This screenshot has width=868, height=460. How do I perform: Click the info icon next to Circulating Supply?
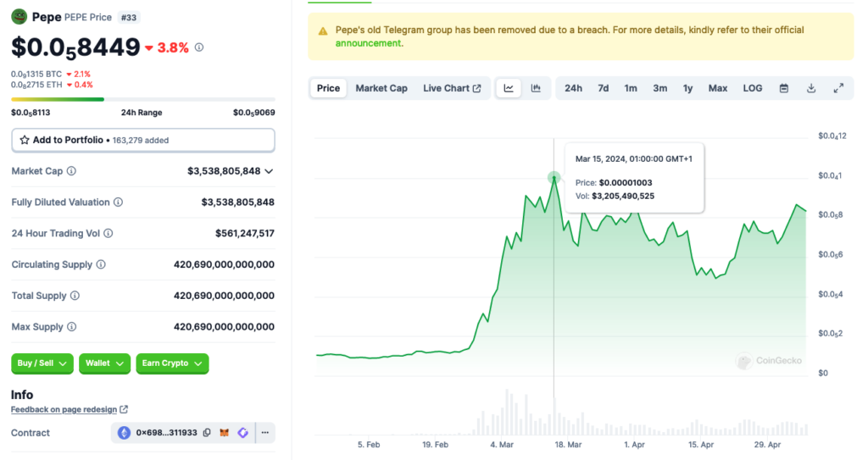coord(101,264)
